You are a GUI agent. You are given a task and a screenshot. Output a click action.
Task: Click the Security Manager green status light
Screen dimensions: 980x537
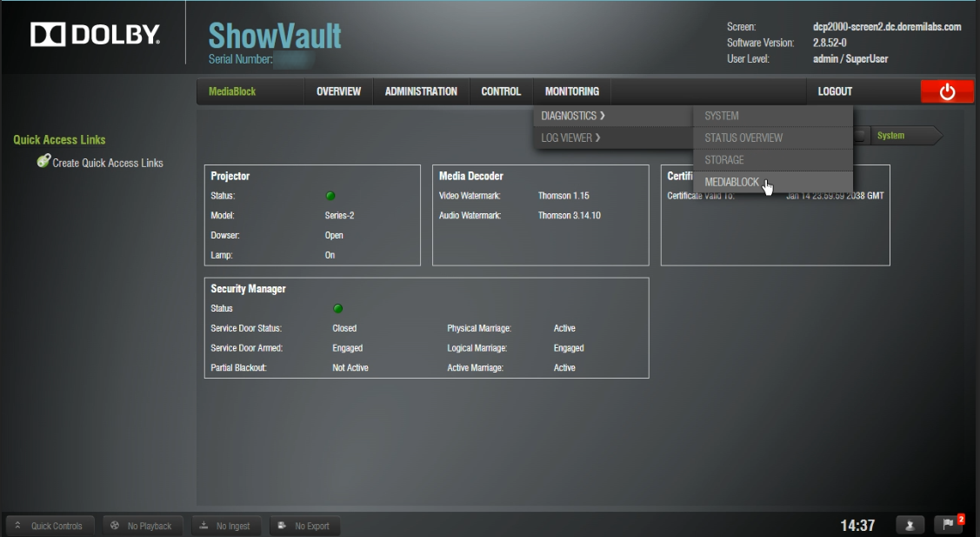click(338, 308)
